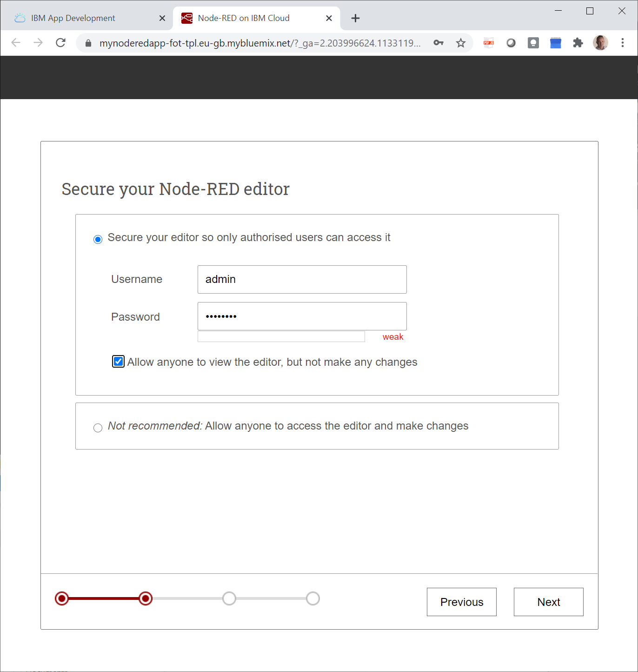Click the second wizard step marker
The image size is (638, 672).
point(146,598)
